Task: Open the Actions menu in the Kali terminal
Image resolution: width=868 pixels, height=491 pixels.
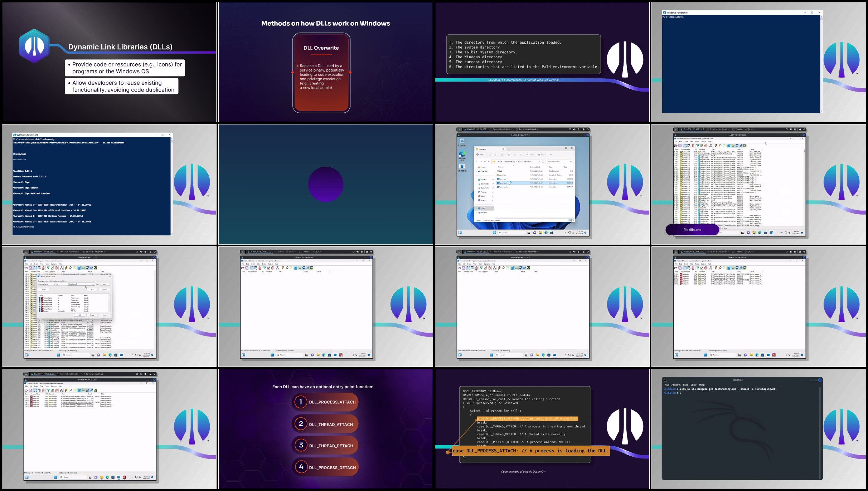Action: [x=676, y=385]
